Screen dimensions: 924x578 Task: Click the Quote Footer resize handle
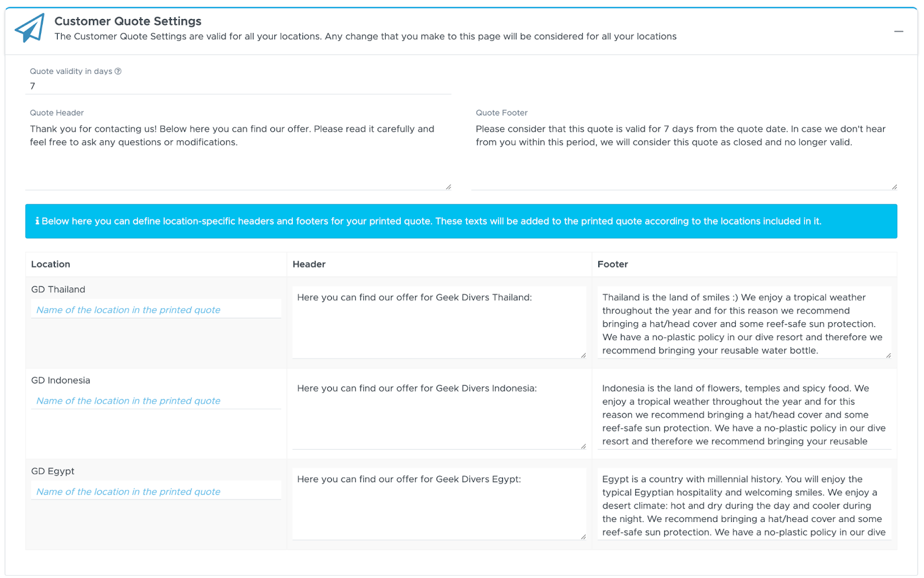894,187
